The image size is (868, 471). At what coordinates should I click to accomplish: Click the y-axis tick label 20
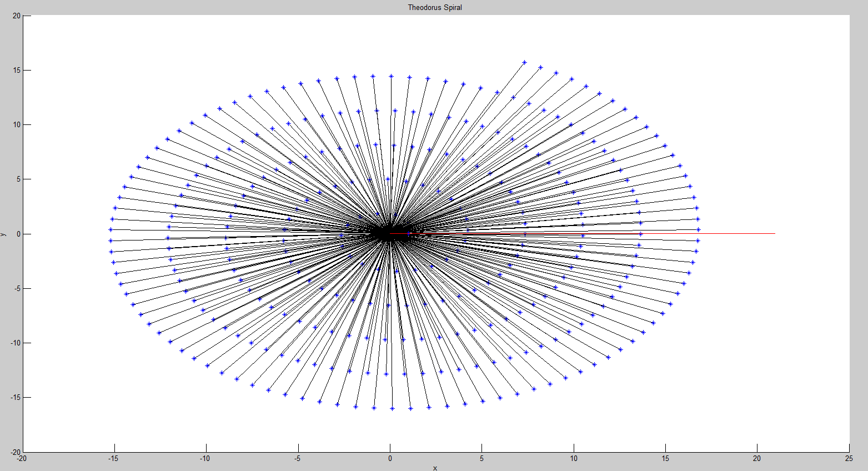pos(17,16)
